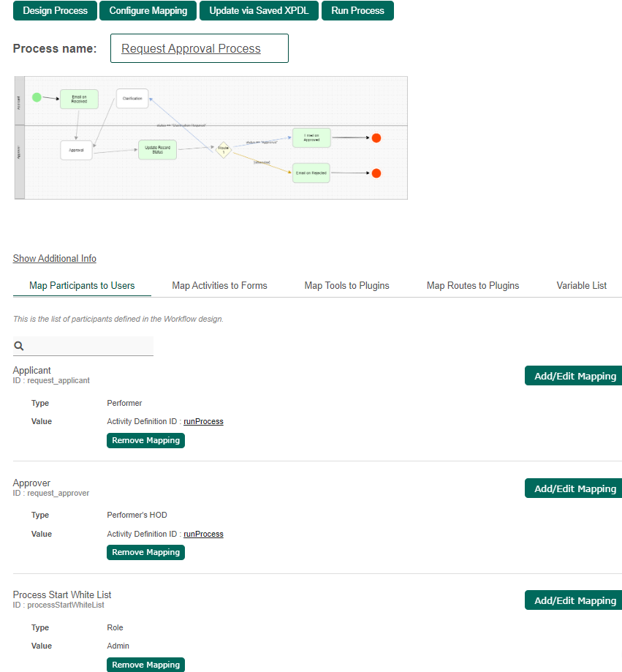Open the Map Tools to Plugins tab
This screenshot has width=622, height=672.
[x=346, y=286]
